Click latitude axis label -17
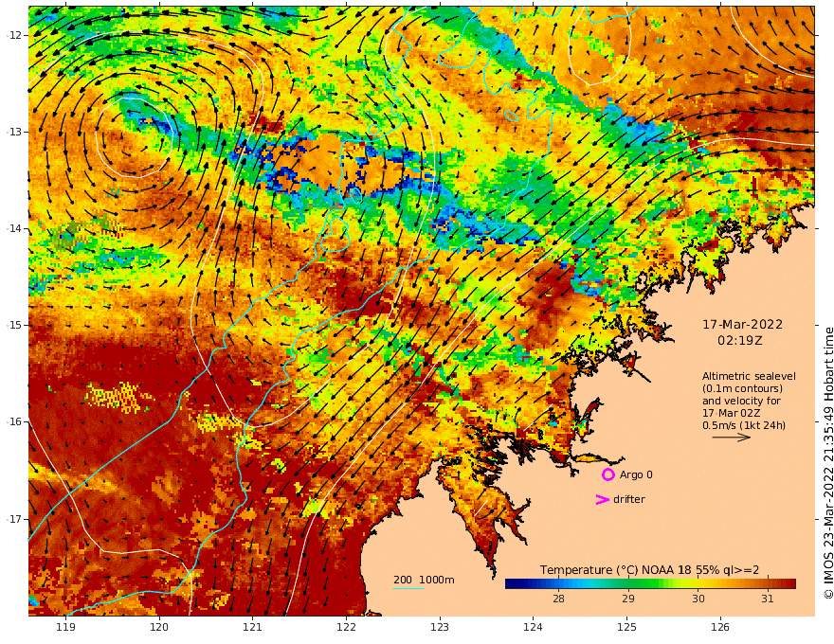 (x=14, y=519)
